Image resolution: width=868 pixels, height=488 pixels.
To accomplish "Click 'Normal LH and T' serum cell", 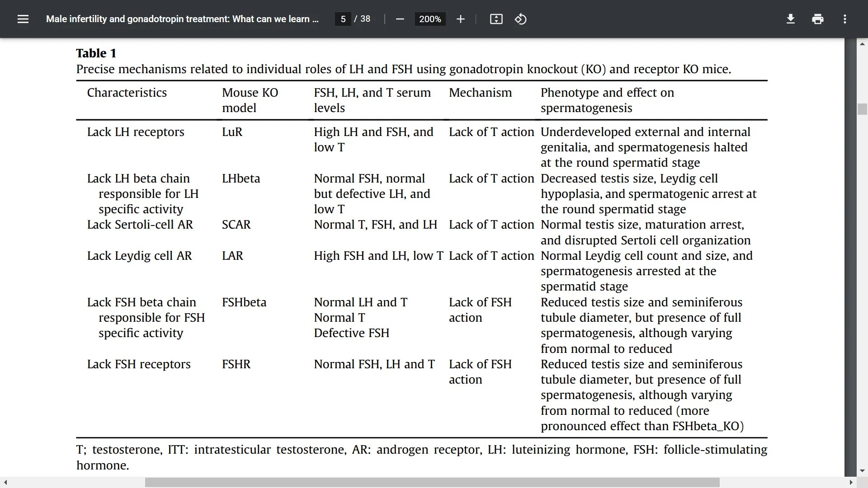I will tap(361, 302).
